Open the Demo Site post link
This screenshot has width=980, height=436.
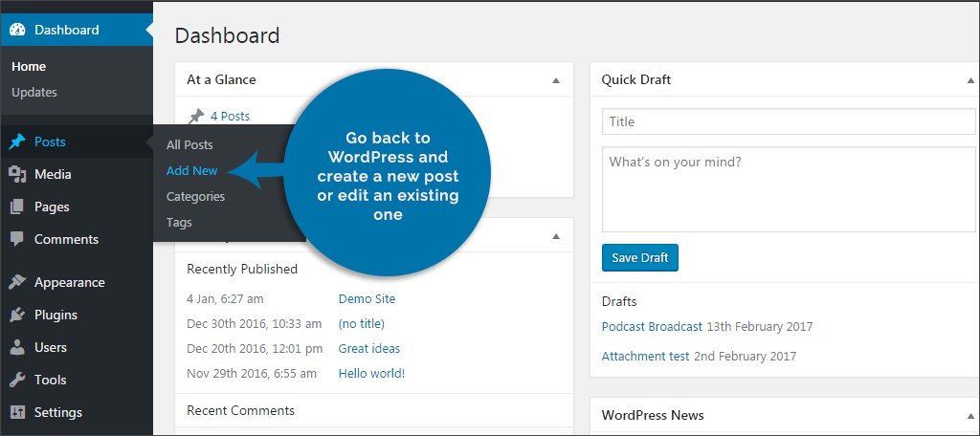367,298
